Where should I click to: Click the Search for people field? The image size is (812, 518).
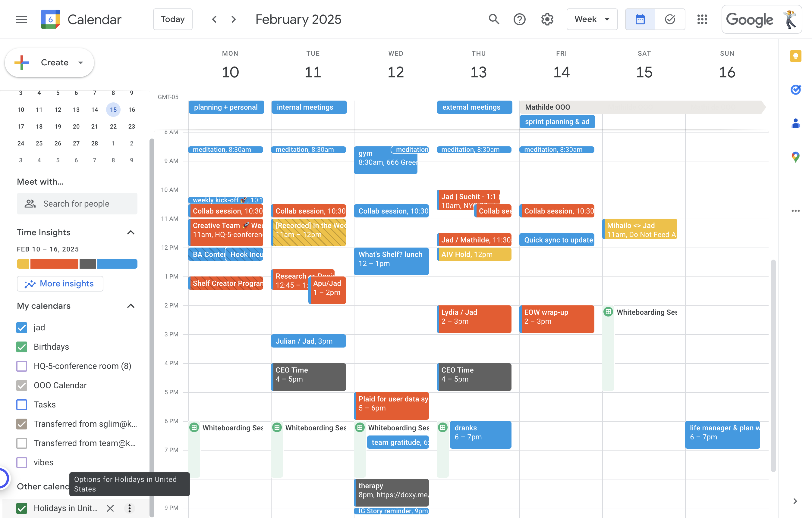click(77, 204)
